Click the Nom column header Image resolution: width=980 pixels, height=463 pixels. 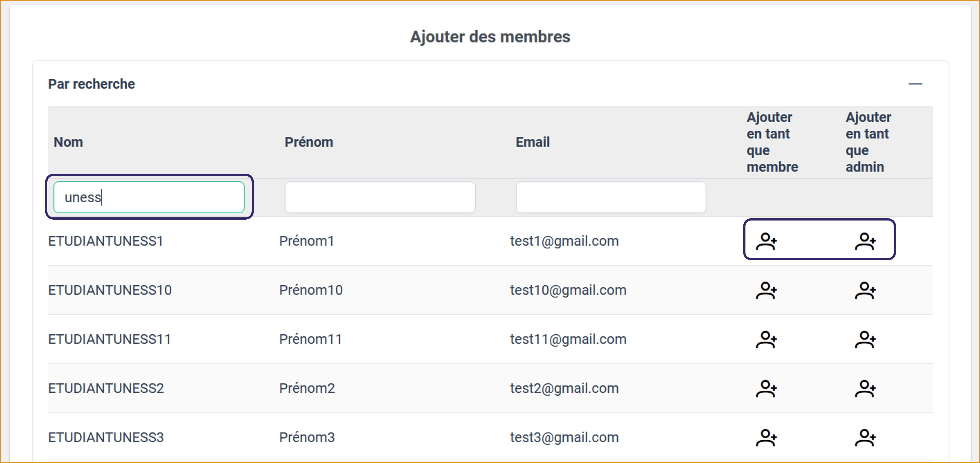[x=68, y=142]
